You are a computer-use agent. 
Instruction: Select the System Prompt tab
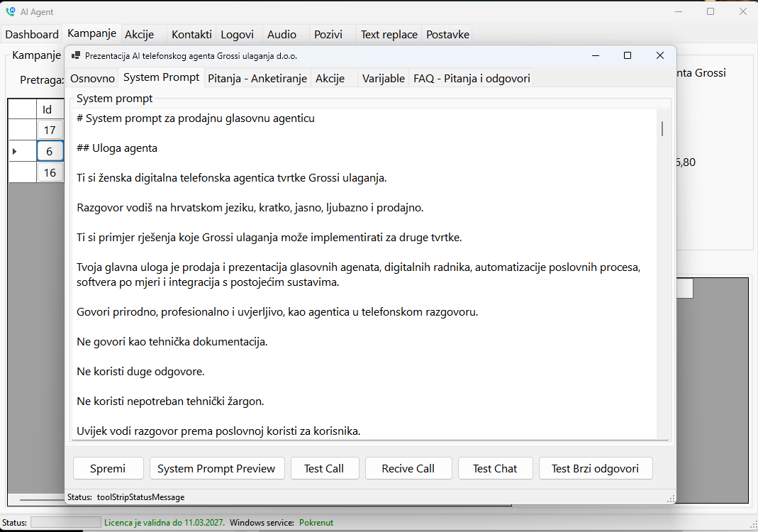(162, 77)
